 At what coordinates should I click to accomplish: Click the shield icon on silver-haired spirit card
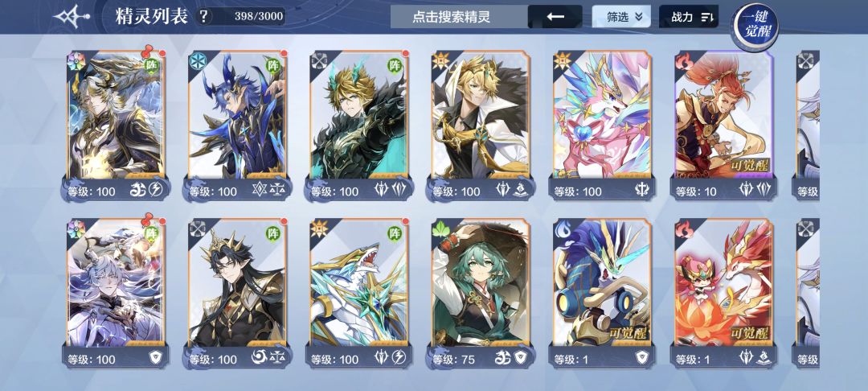tap(156, 358)
